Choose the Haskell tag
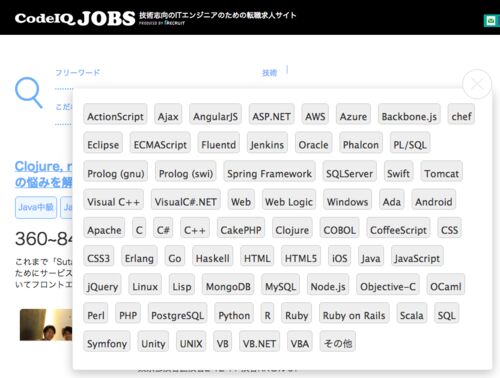Screen dimensions: 500x378 point(212,256)
